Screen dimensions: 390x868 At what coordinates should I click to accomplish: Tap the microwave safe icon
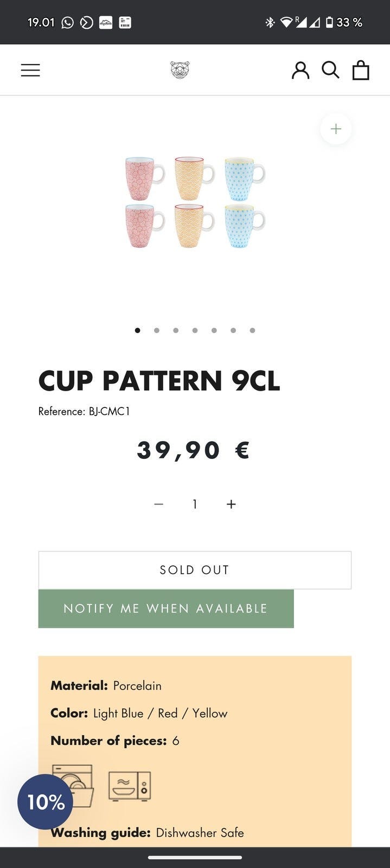tap(130, 786)
